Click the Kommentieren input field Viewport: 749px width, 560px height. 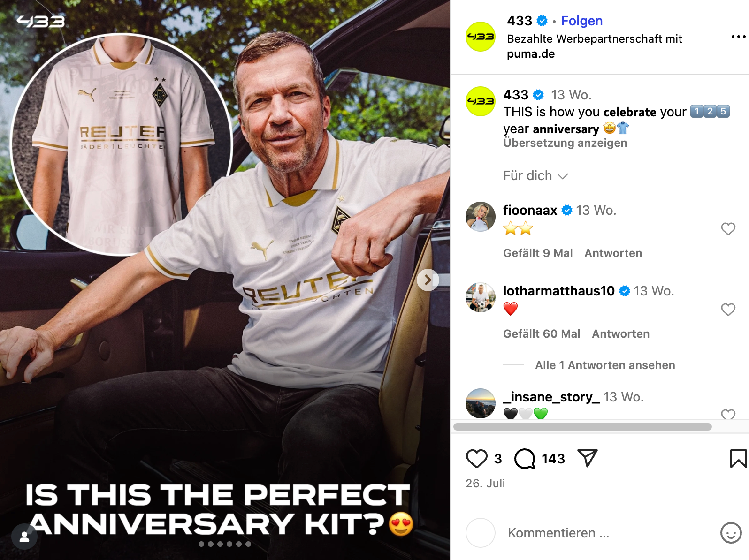pos(610,533)
